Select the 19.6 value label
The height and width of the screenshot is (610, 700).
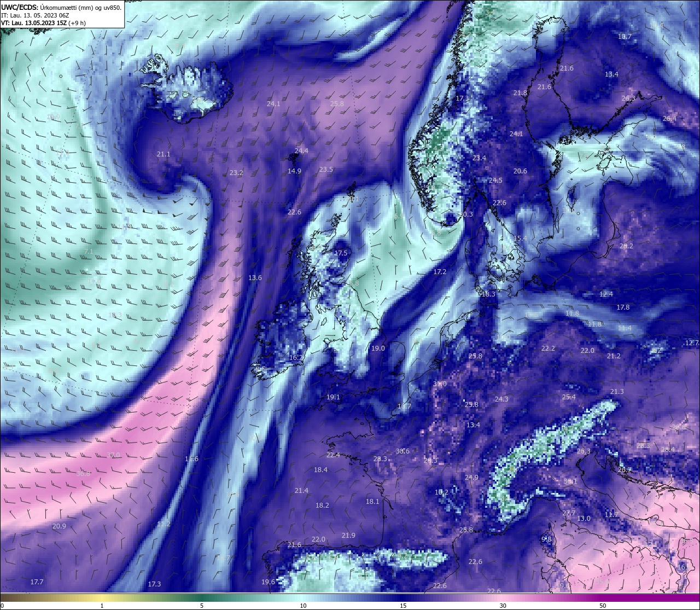tap(268, 582)
